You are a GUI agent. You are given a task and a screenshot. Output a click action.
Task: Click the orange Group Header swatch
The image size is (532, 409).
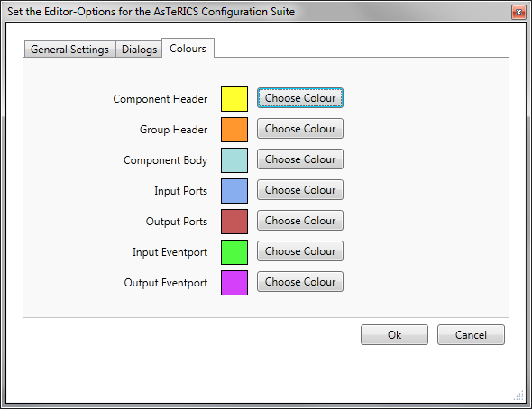[x=234, y=130]
